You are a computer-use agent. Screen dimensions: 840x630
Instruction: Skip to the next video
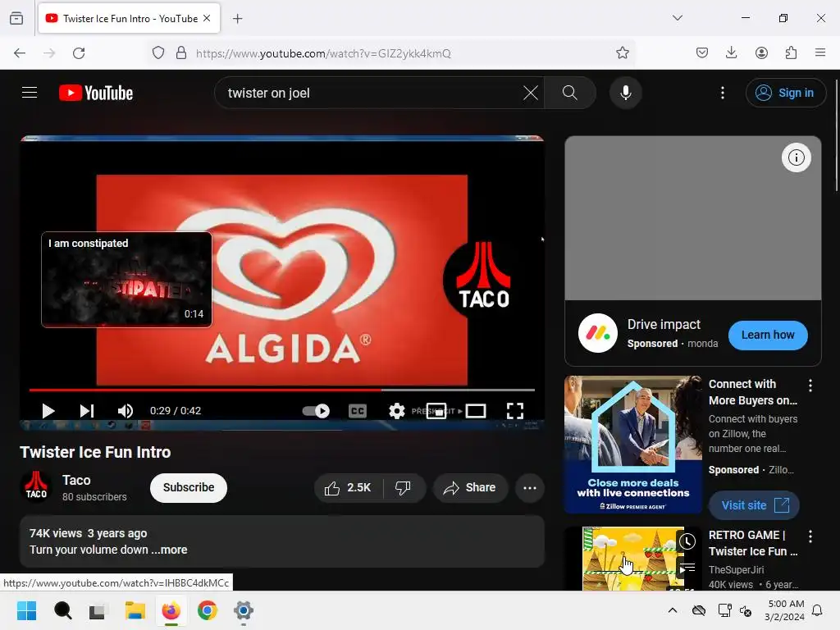point(87,411)
